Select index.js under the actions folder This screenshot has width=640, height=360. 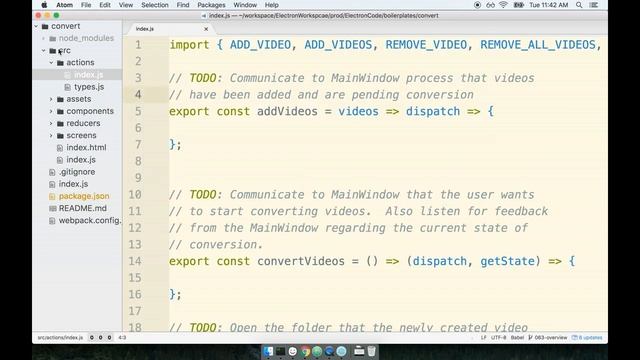pyautogui.click(x=89, y=75)
